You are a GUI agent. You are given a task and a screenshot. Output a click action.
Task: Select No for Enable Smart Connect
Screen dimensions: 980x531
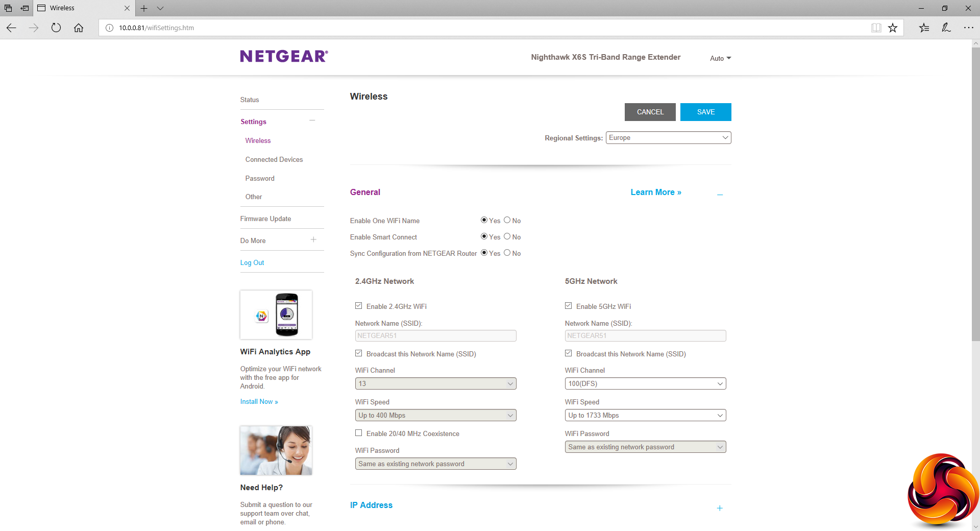[507, 236]
